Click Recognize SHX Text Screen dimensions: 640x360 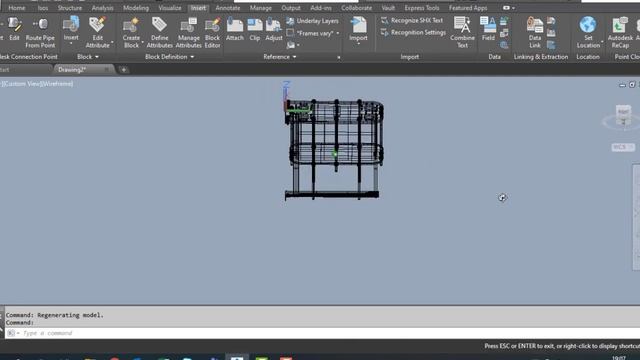click(412, 20)
